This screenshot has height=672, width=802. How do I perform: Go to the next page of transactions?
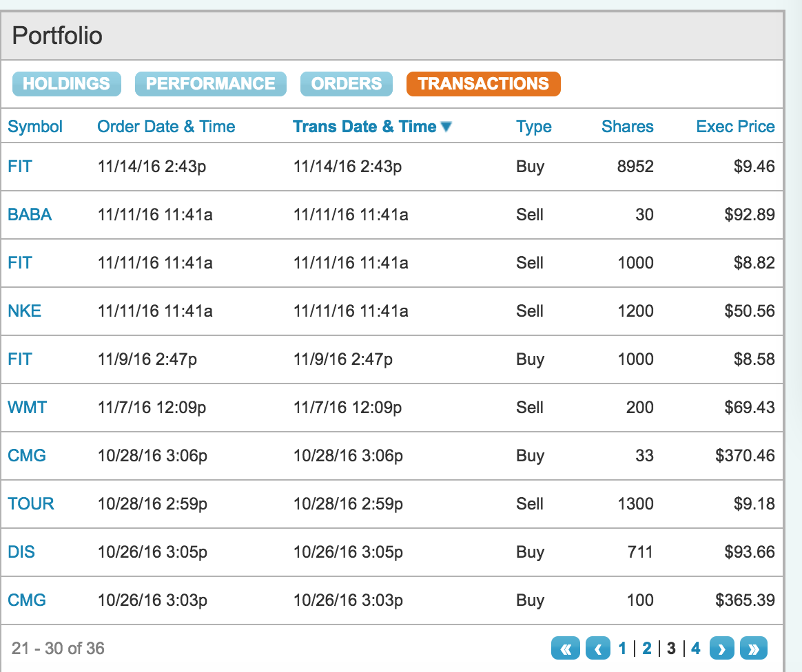[x=721, y=649]
